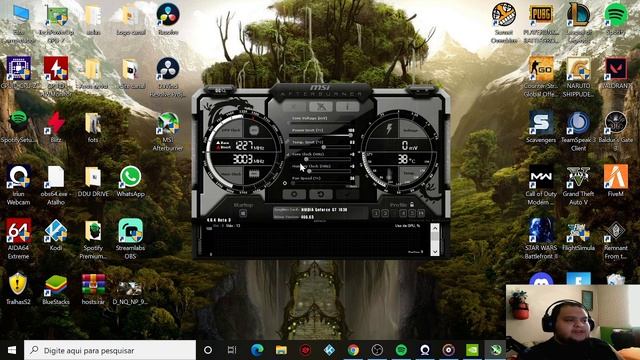Viewport: 640px width, 360px height.
Task: Open NVIDIA app from taskbar
Action: click(472, 350)
